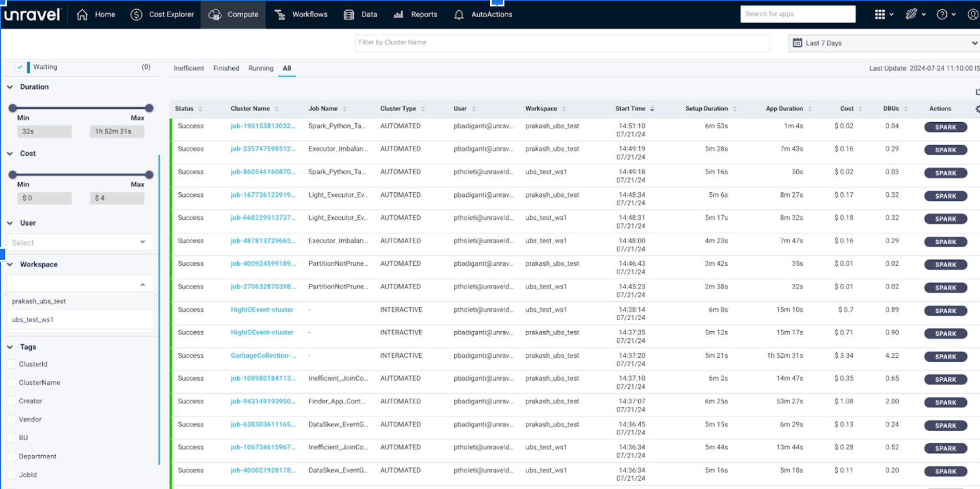The height and width of the screenshot is (489, 980).
Task: Collapse the Duration filter section
Action: (10, 87)
